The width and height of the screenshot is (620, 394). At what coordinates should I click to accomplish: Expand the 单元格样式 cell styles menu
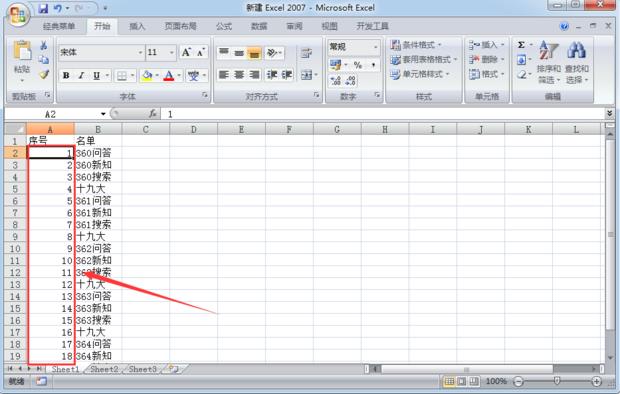[420, 74]
